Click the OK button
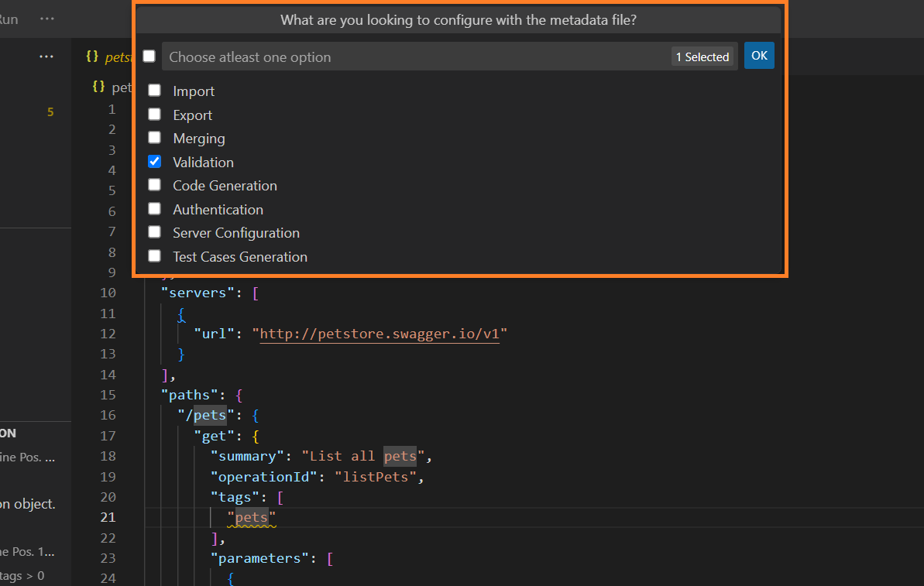Screen dimensions: 924x586 click(759, 56)
